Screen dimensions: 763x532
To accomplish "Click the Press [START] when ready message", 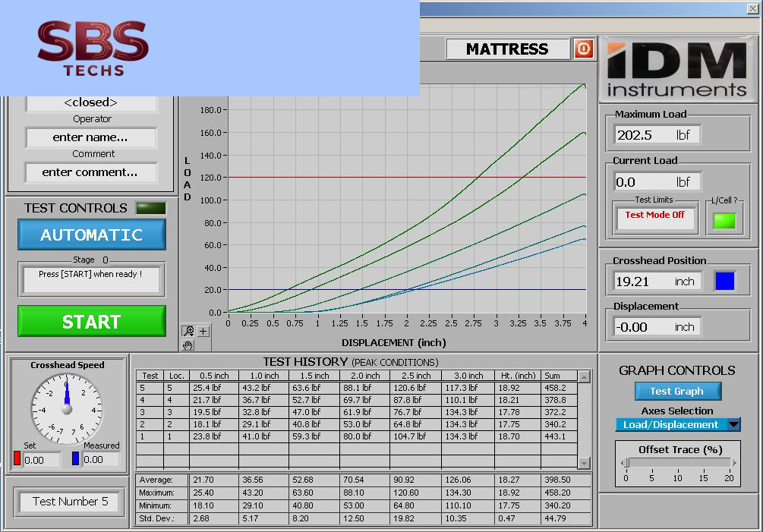I will [91, 279].
